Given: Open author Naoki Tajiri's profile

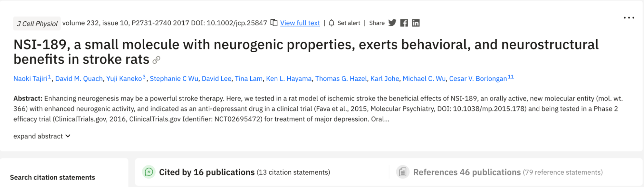Looking at the screenshot, I should 30,79.
